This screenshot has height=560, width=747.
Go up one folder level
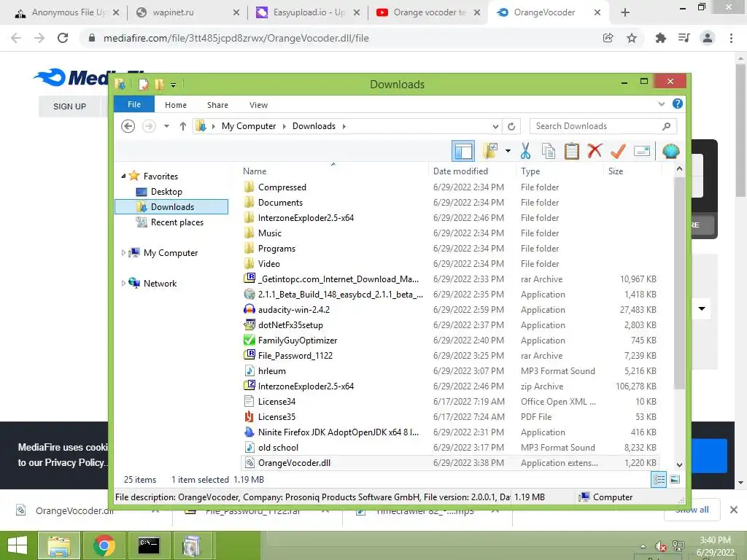(x=182, y=126)
